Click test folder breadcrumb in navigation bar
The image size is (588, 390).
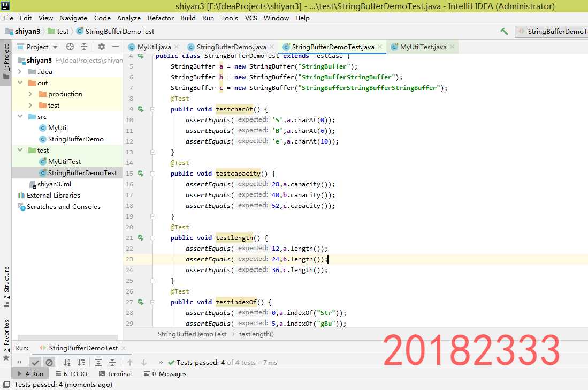click(58, 32)
